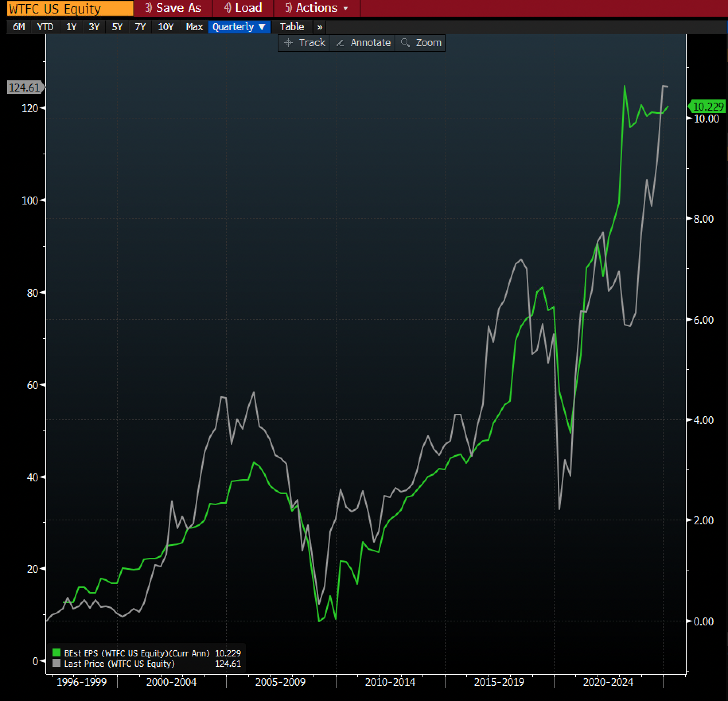Click the 124.61 price axis marker
The height and width of the screenshot is (701, 728).
tap(25, 88)
